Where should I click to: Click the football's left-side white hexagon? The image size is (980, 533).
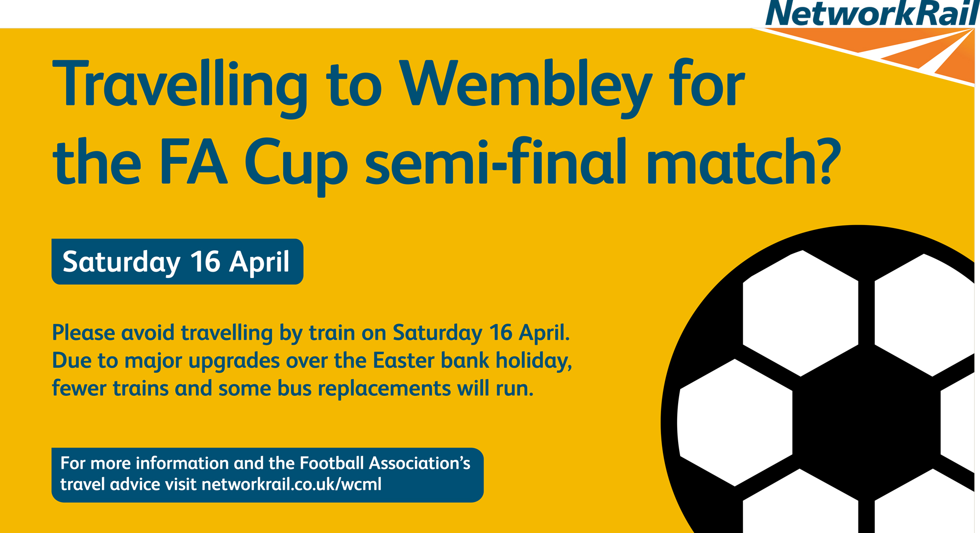coord(735,422)
